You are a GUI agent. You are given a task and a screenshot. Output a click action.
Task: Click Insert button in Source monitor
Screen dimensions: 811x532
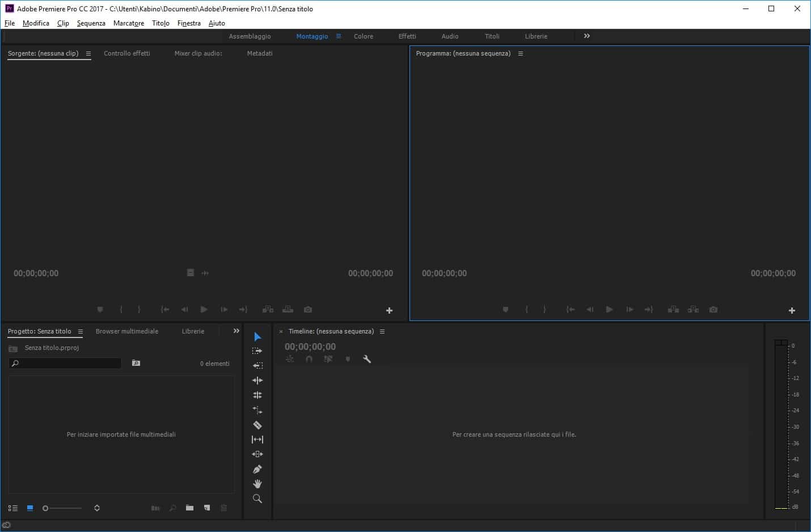[268, 310]
